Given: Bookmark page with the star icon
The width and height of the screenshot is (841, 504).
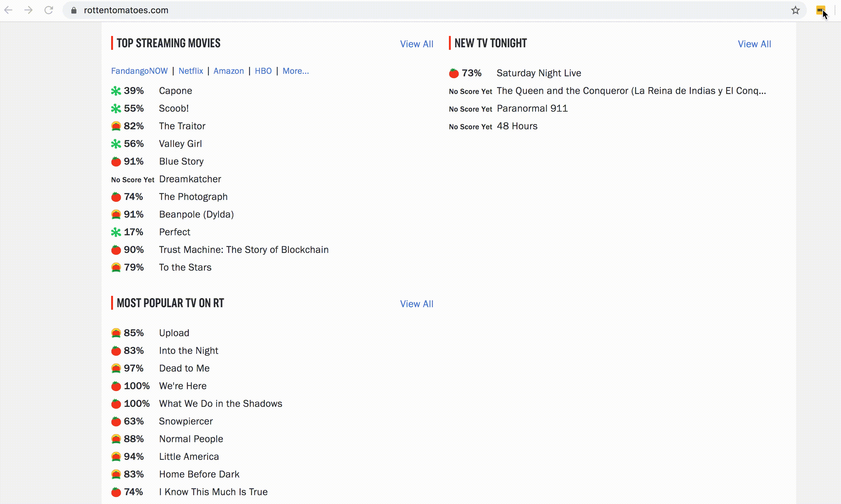Looking at the screenshot, I should pyautogui.click(x=795, y=10).
